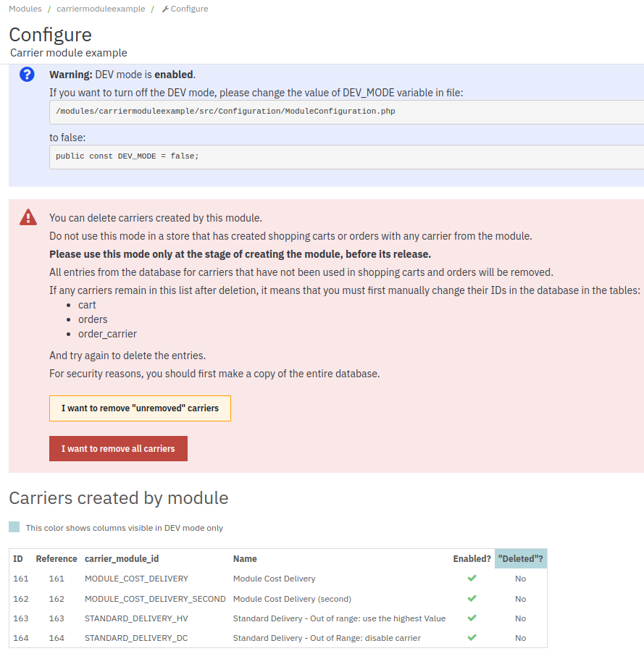Screen dimensions: 644x651
Task: Click the red remove all carriers button
Action: click(118, 448)
